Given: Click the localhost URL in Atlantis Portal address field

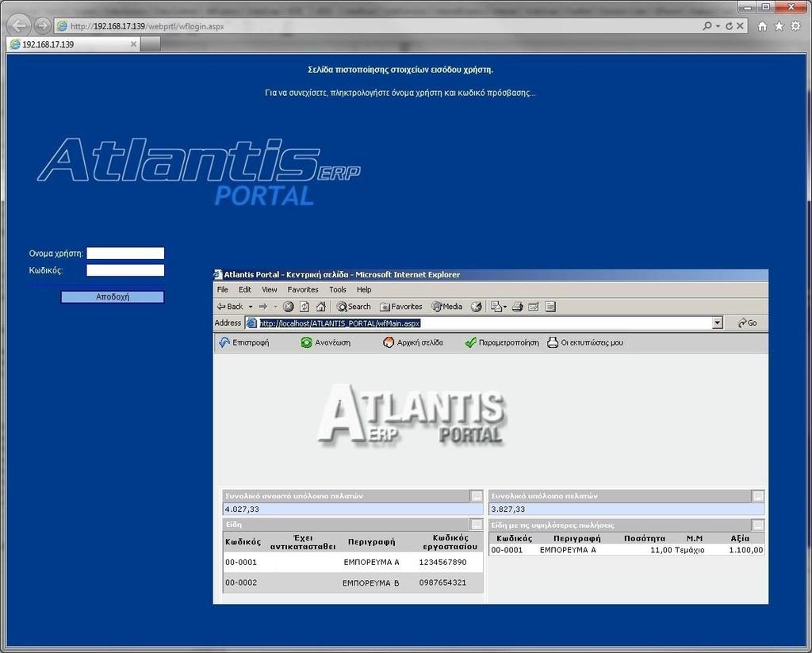Looking at the screenshot, I should pos(339,323).
